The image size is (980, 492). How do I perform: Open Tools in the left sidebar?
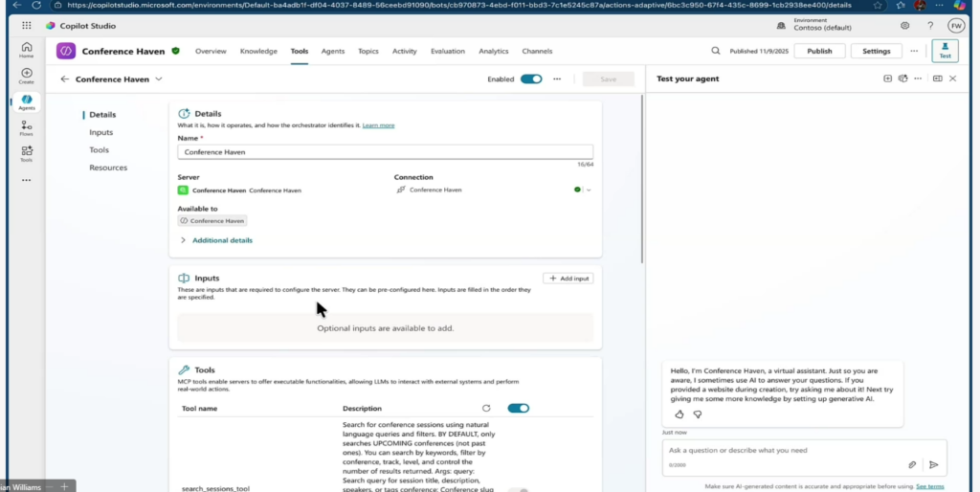coord(26,154)
